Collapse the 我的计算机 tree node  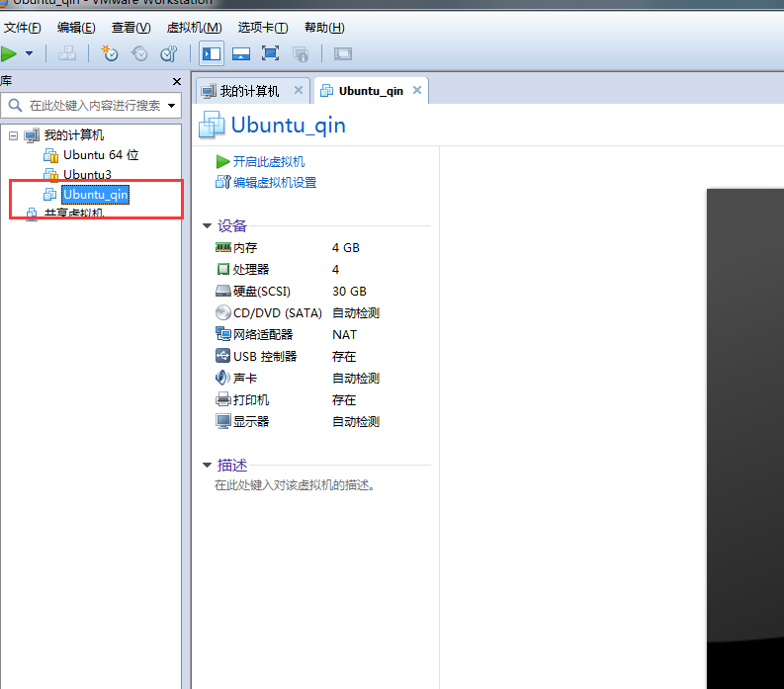[14, 135]
